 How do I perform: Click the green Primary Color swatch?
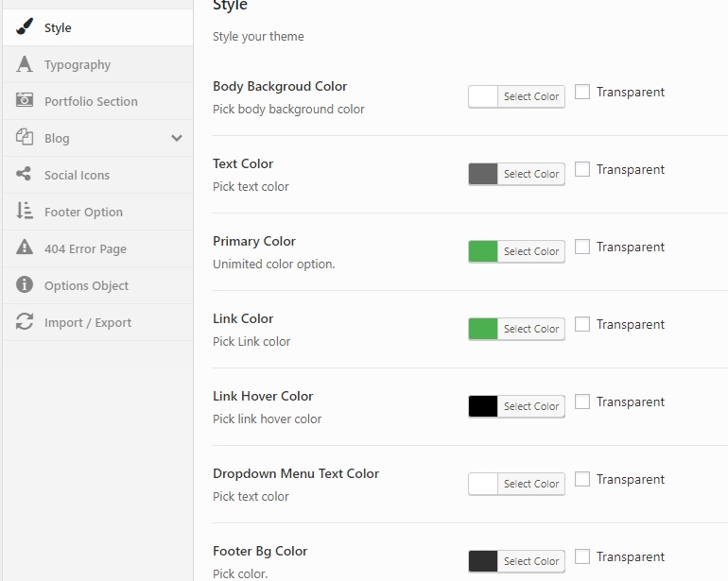(x=483, y=251)
